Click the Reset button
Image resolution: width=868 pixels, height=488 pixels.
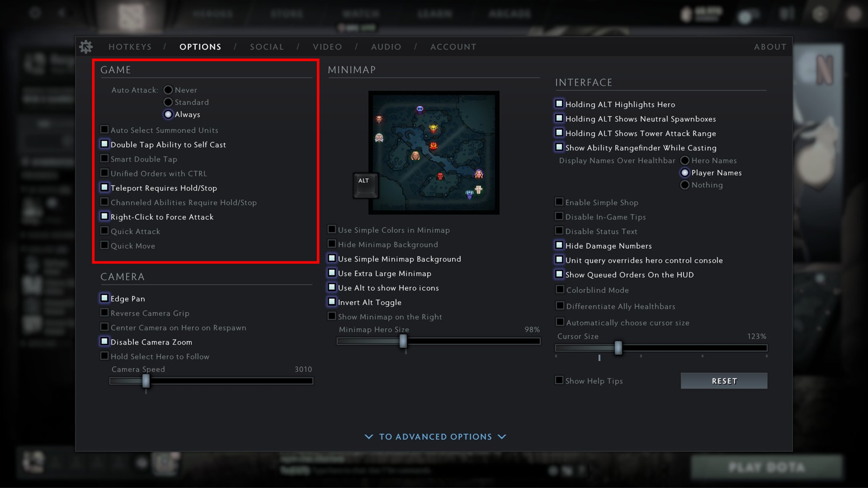coord(724,381)
